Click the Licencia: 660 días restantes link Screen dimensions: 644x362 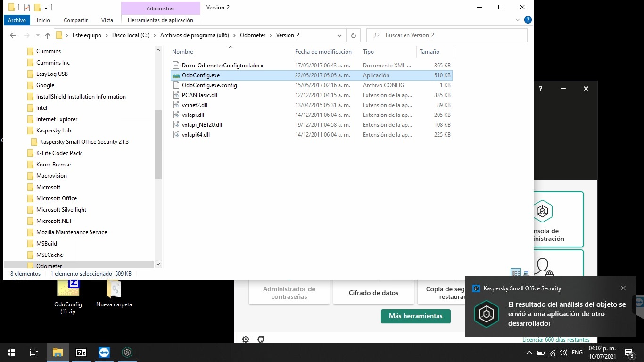[556, 340]
